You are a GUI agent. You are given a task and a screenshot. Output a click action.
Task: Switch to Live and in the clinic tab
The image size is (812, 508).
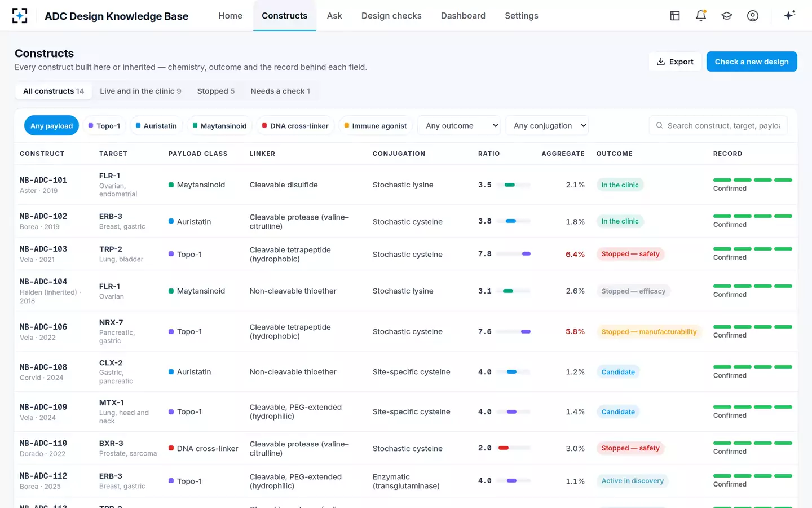pyautogui.click(x=140, y=91)
